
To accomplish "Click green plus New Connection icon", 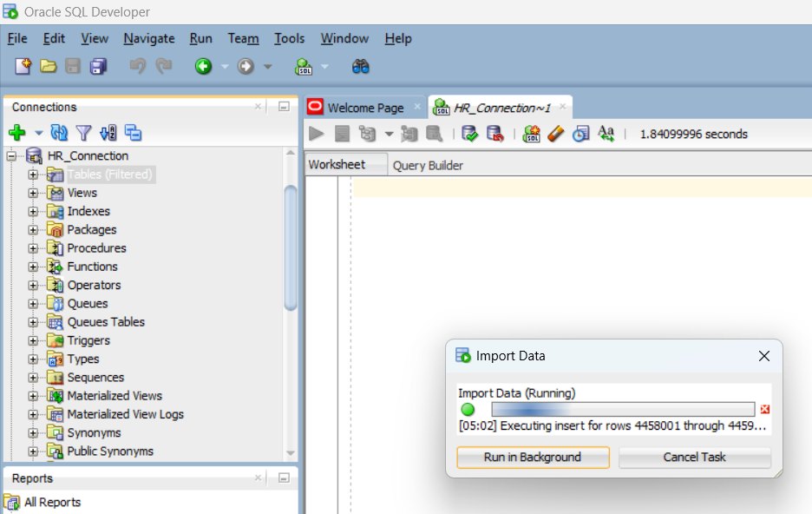I will pyautogui.click(x=17, y=133).
